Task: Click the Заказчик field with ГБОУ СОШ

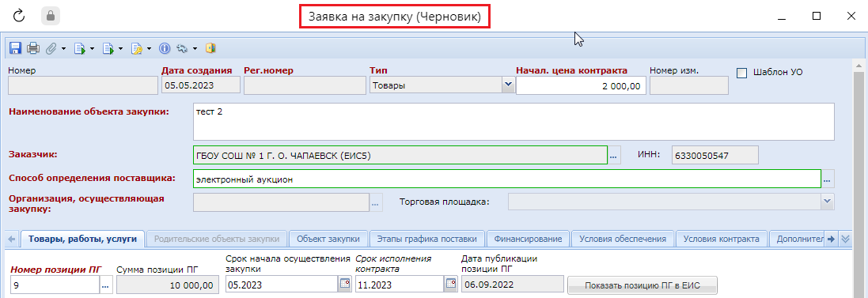Action: pos(400,156)
